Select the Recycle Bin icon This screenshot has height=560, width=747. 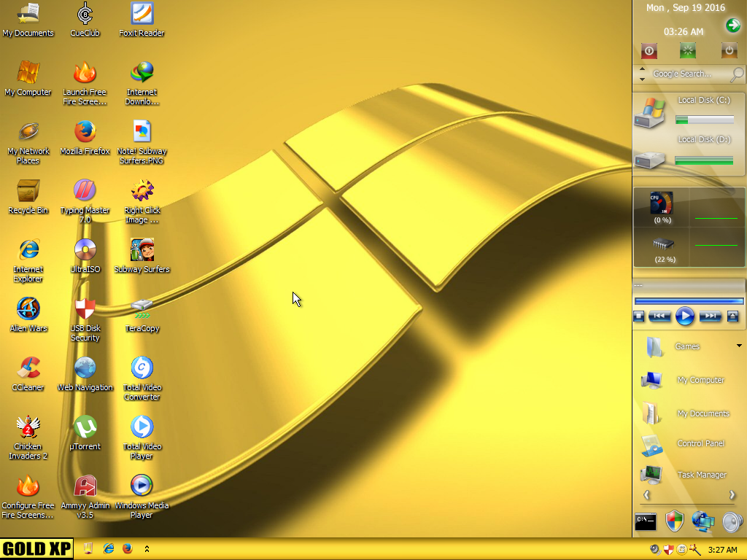point(28,192)
